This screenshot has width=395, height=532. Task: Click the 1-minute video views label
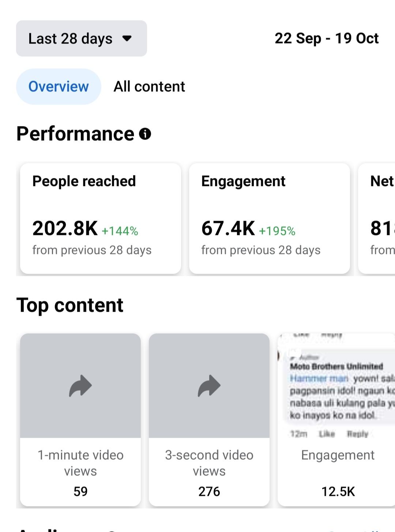(x=80, y=463)
